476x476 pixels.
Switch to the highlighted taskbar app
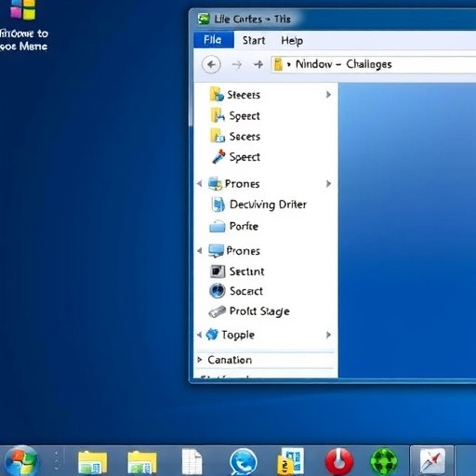432,461
